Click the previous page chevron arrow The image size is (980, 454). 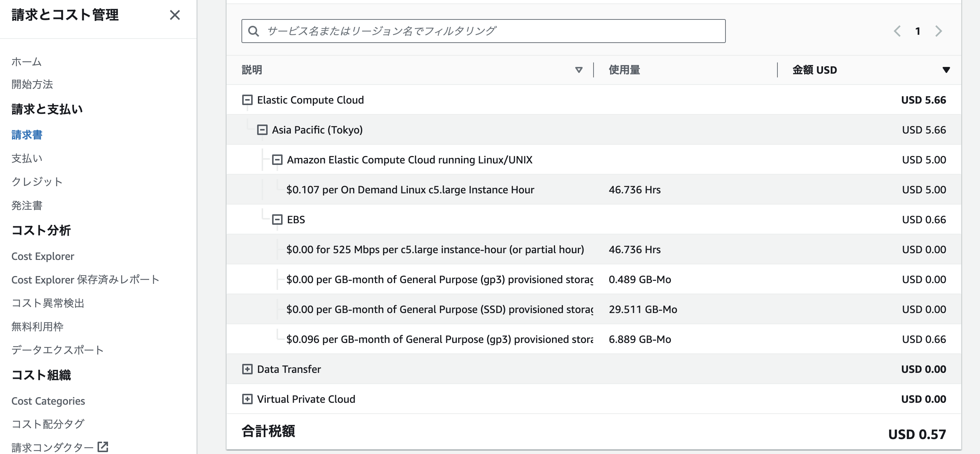(897, 31)
